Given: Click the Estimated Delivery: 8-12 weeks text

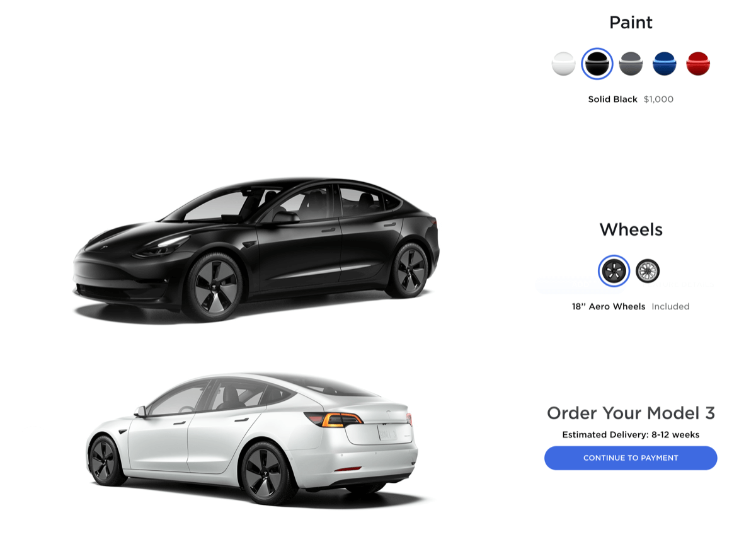Looking at the screenshot, I should [631, 435].
